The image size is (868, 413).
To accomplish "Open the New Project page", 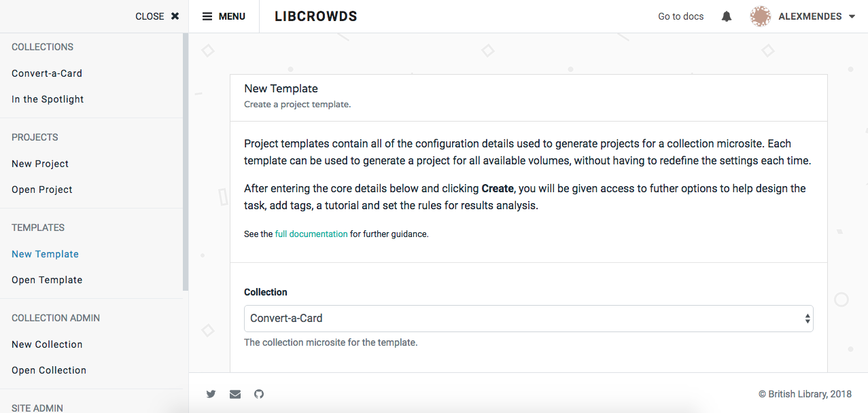I will [39, 163].
